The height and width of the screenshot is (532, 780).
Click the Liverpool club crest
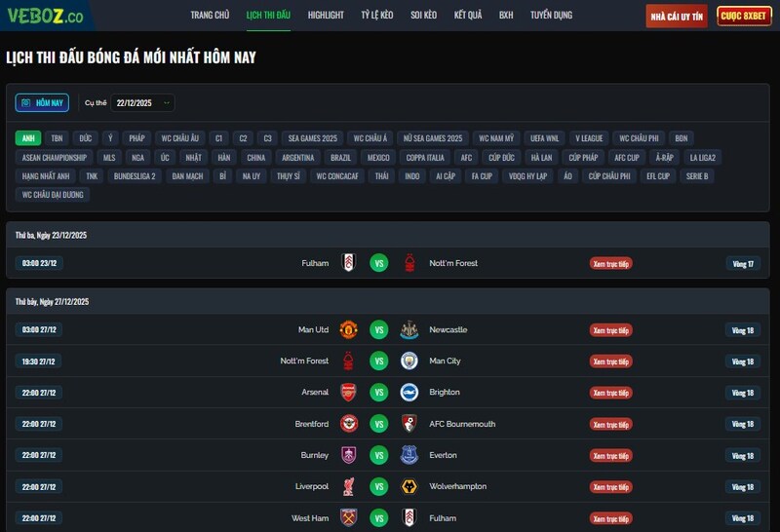pos(349,487)
